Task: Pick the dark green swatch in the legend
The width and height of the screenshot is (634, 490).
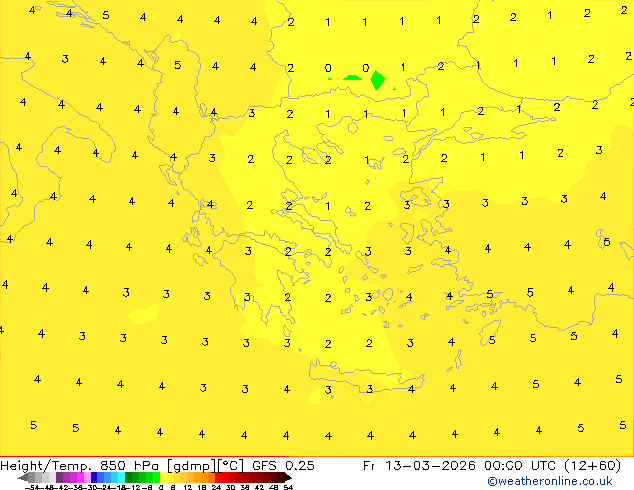Action: pyautogui.click(x=128, y=477)
